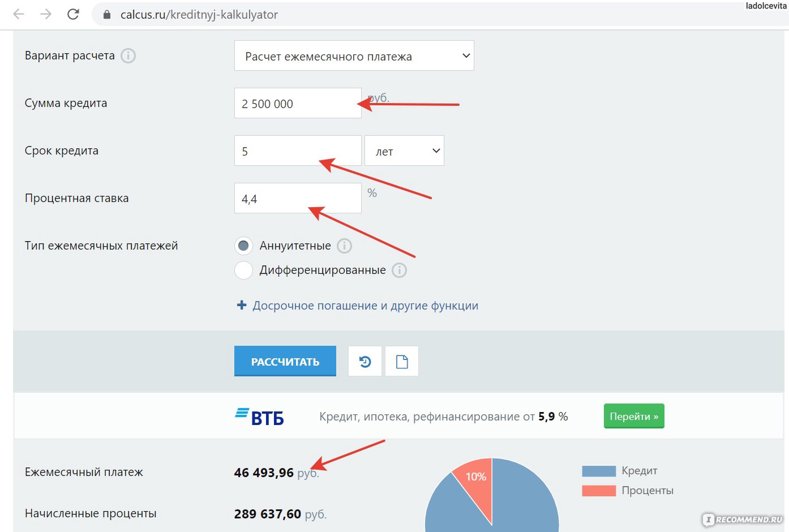Click the Вариант расчета label
Viewport: 789px width, 532px height.
pyautogui.click(x=70, y=55)
